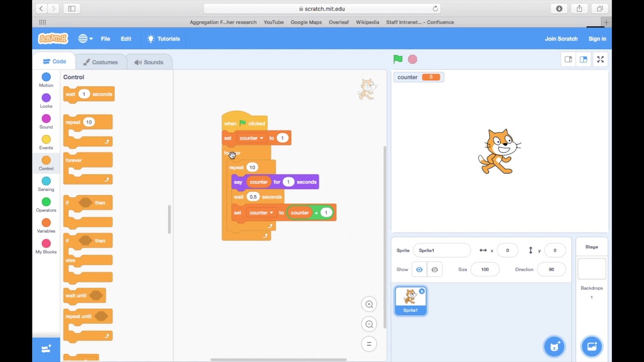The height and width of the screenshot is (362, 644).
Task: Switch to the Costumes tab
Action: 100,62
